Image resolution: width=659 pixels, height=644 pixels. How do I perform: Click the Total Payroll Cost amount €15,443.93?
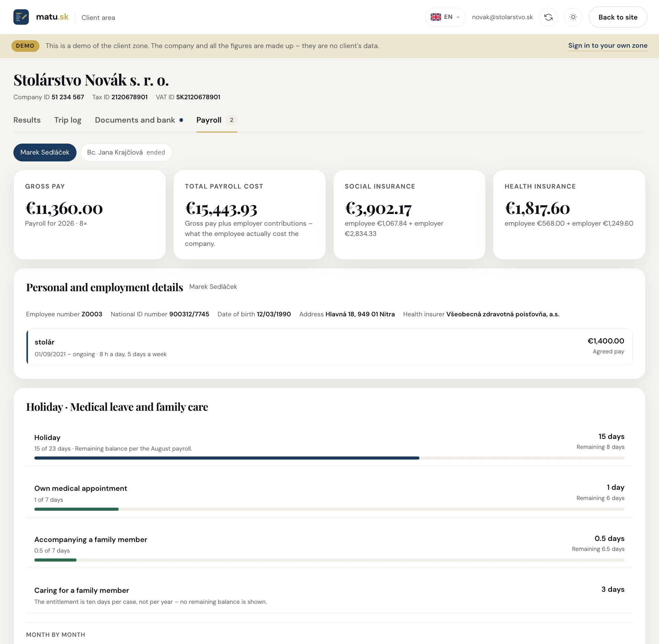click(221, 208)
